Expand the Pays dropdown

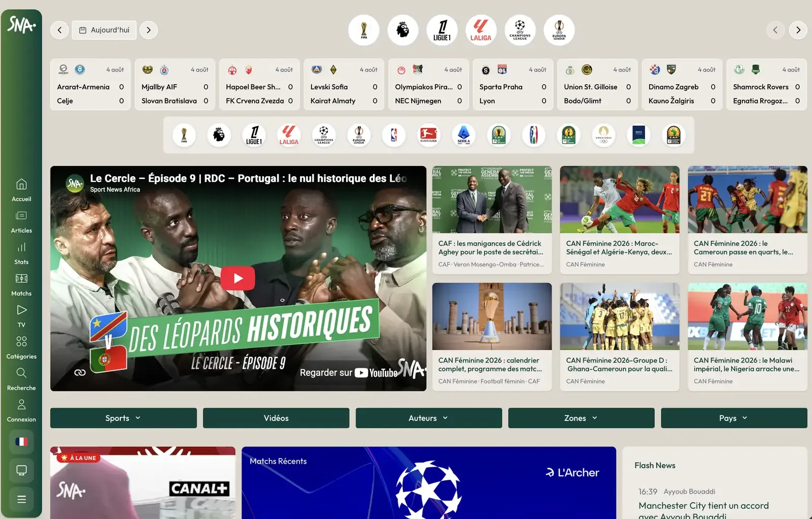click(x=734, y=418)
